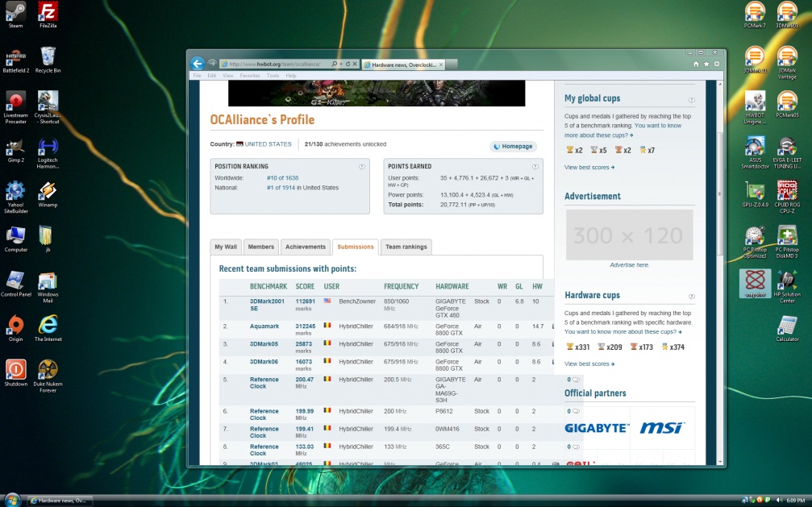Select the Achievements tab
This screenshot has height=507, width=812.
click(x=305, y=247)
